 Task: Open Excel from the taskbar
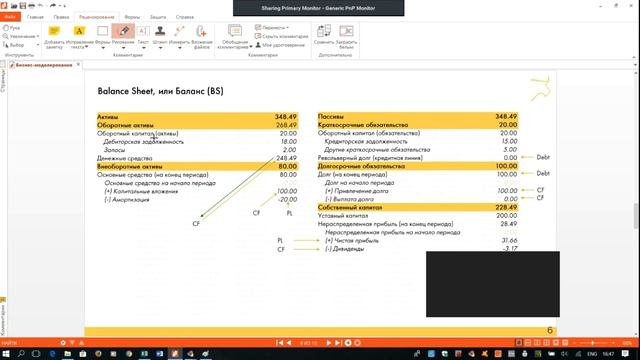coord(144,353)
